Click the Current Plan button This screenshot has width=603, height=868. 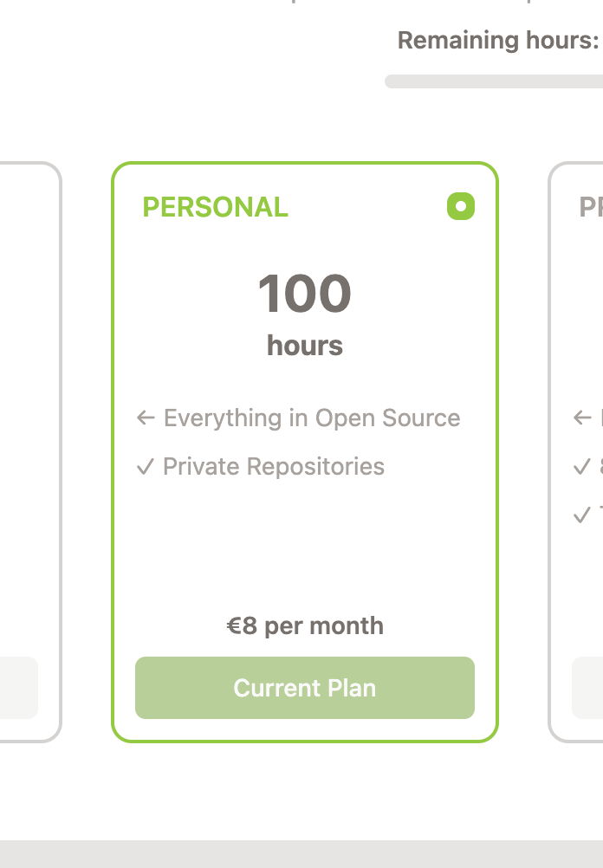point(305,688)
